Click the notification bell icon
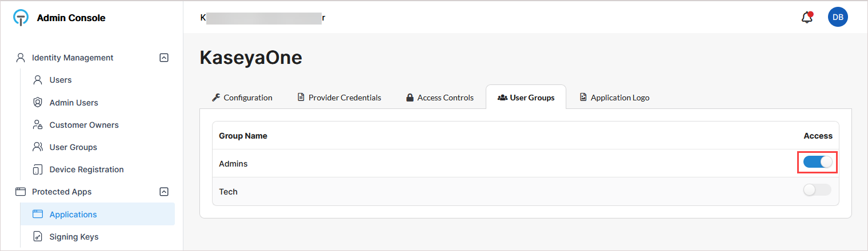 pos(807,18)
